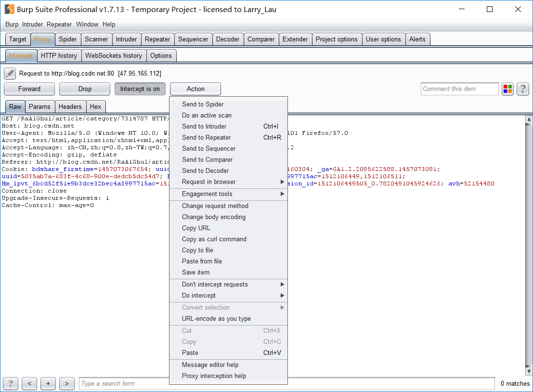
Task: Open the Intruder menu in the menu bar
Action: coord(33,25)
